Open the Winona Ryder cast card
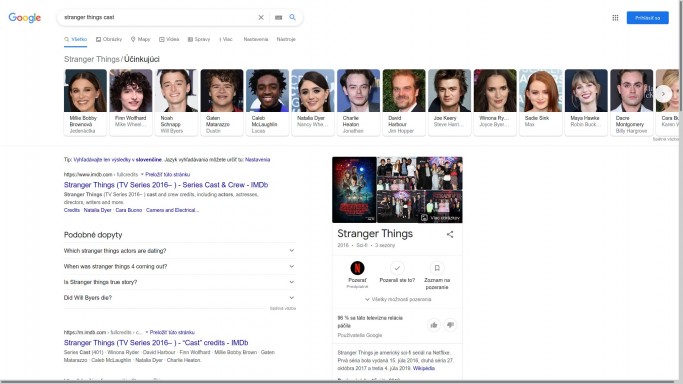Viewport: 683px width, 384px height. point(495,102)
